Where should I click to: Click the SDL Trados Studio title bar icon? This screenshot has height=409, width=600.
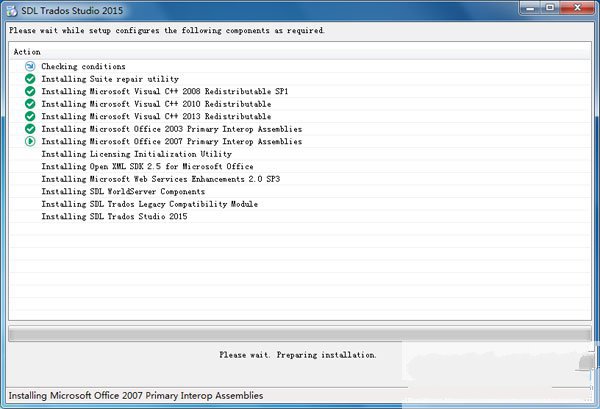pyautogui.click(x=11, y=11)
